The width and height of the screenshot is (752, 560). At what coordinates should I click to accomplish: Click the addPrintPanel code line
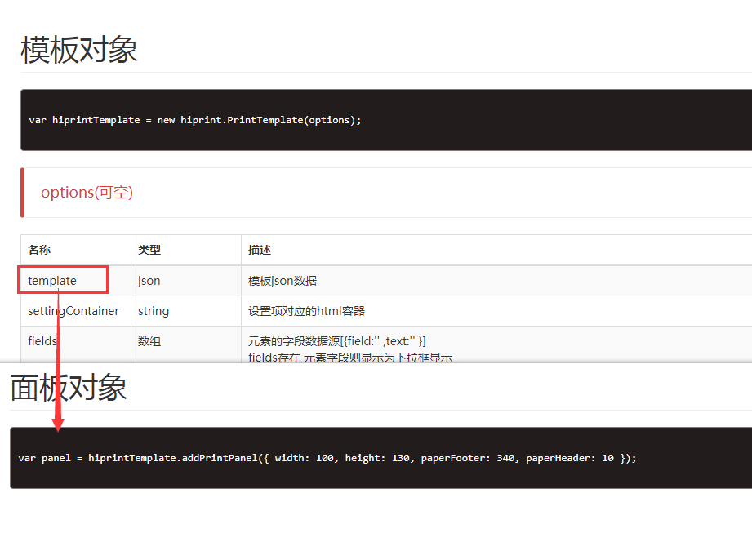[x=327, y=458]
